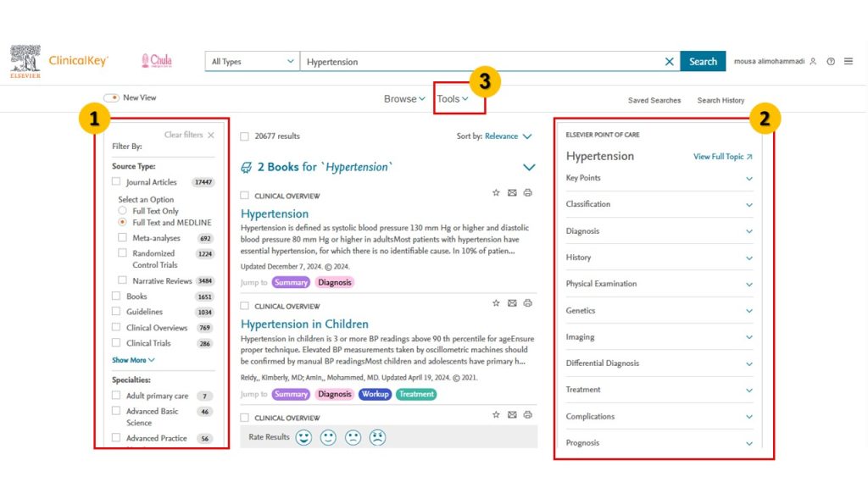Toggle the New View switch

click(x=112, y=97)
